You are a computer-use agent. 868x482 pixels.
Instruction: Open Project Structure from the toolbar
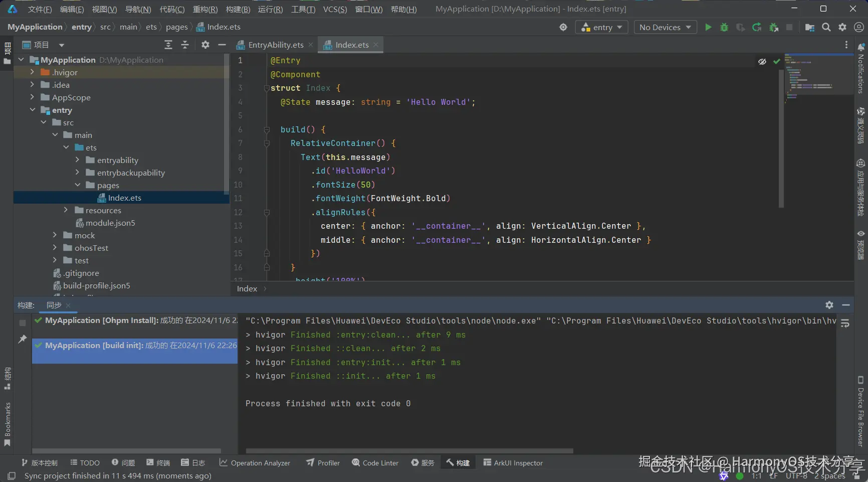pyautogui.click(x=809, y=27)
